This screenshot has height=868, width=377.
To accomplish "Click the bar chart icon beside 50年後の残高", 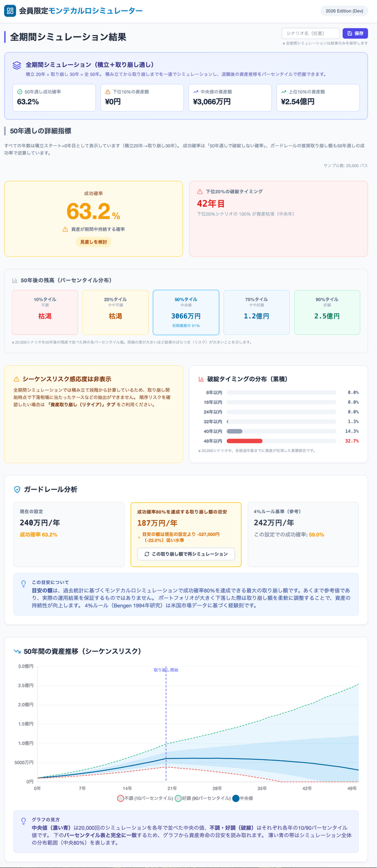I will (15, 280).
